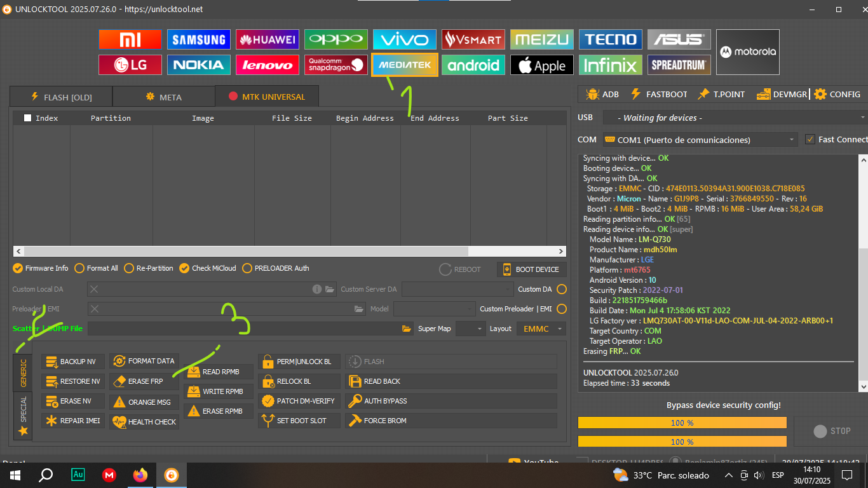Open the Tecno brand tile
The height and width of the screenshot is (488, 868).
[x=611, y=39]
